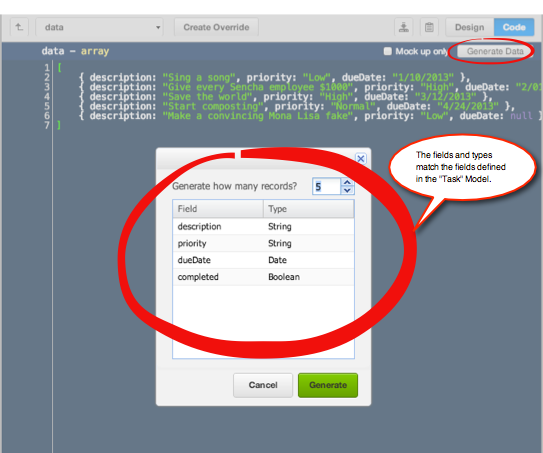Switch to the Code view tab
Image resolution: width=543 pixels, height=453 pixels.
click(514, 27)
